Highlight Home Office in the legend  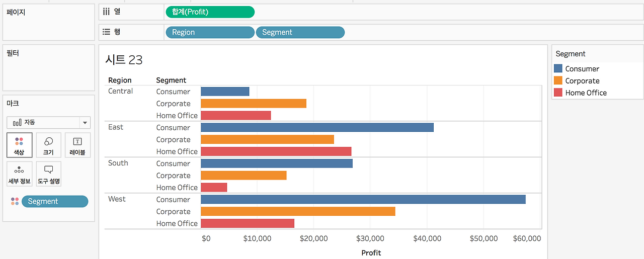586,93
